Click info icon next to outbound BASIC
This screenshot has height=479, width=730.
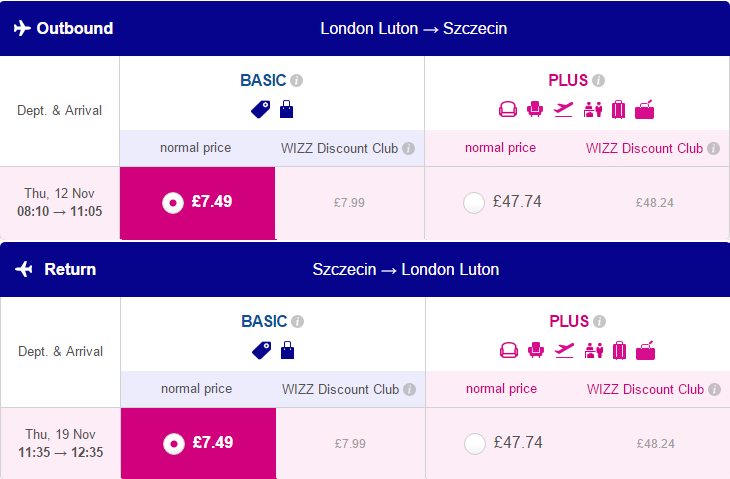[297, 81]
